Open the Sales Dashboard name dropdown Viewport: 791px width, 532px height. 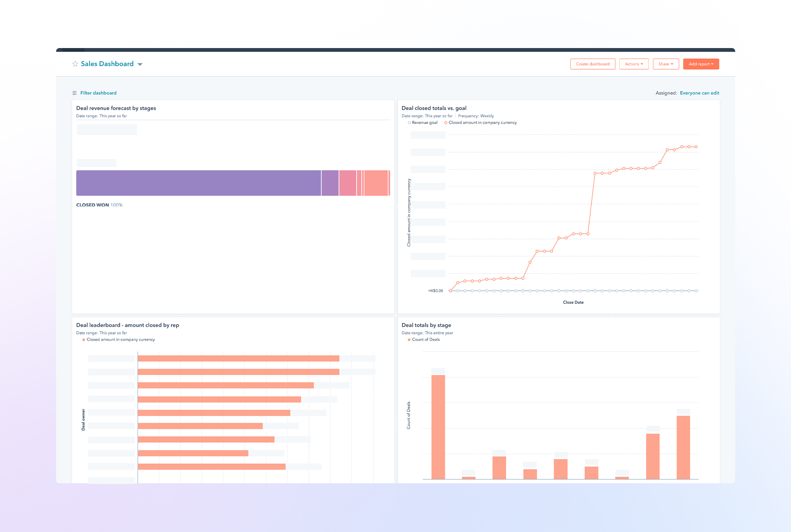tap(140, 64)
